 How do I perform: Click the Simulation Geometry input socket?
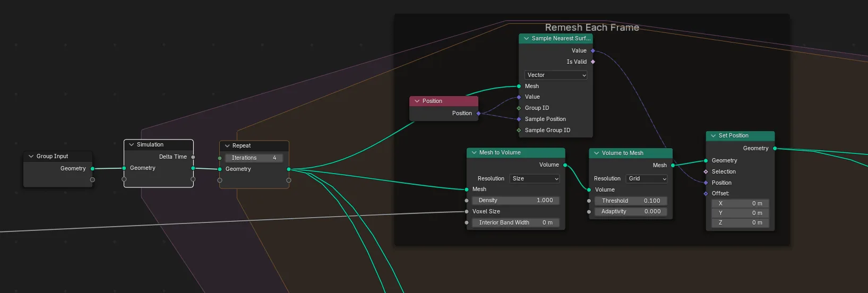tap(124, 168)
